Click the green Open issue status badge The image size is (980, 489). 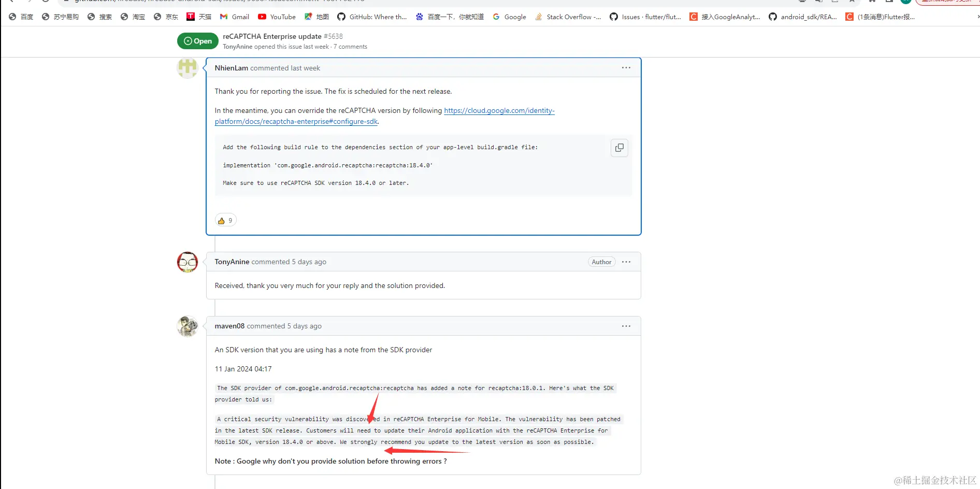tap(198, 41)
